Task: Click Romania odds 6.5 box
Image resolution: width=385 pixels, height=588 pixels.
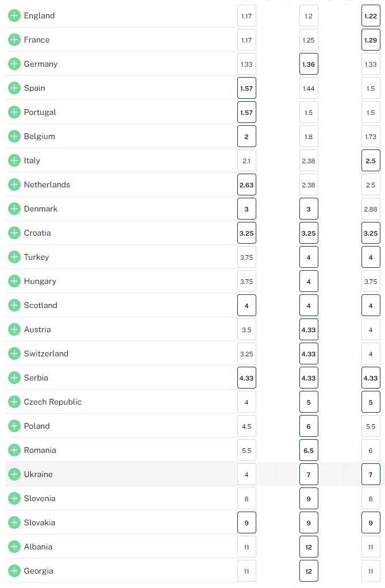Action: pyautogui.click(x=309, y=451)
